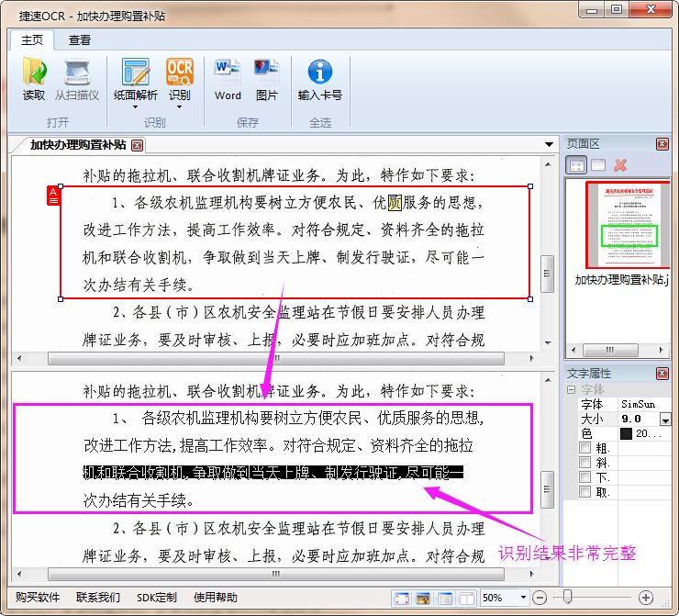Close the 页面区 panel

tap(662, 144)
